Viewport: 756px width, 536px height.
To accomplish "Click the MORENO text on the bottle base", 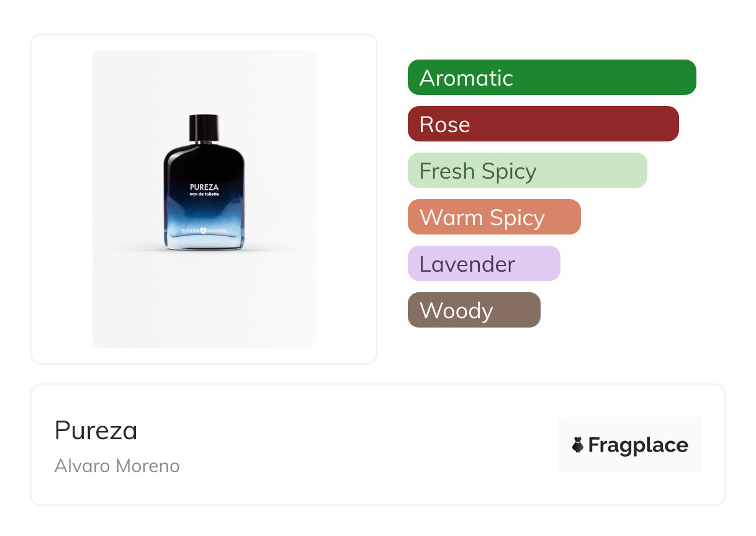I will tap(218, 231).
